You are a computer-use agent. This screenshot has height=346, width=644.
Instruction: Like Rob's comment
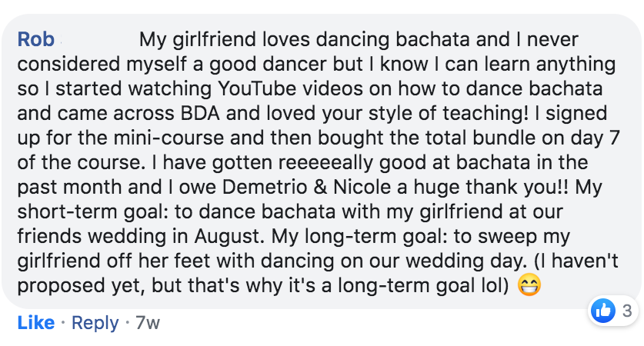[35, 323]
